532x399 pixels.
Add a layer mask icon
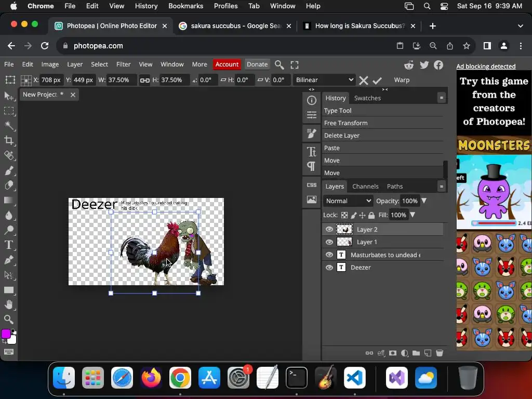pos(393,353)
